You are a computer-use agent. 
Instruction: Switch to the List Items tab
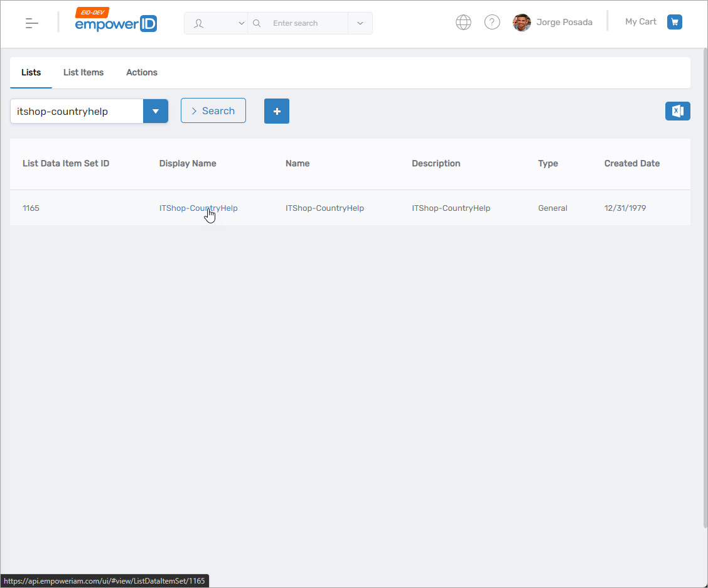[83, 72]
